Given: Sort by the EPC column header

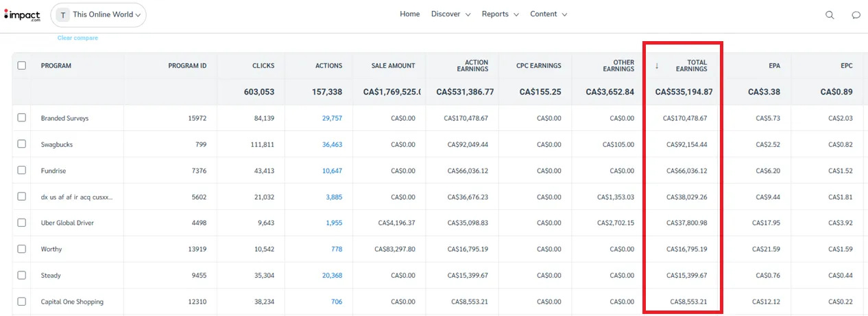Looking at the screenshot, I should click(x=847, y=66).
